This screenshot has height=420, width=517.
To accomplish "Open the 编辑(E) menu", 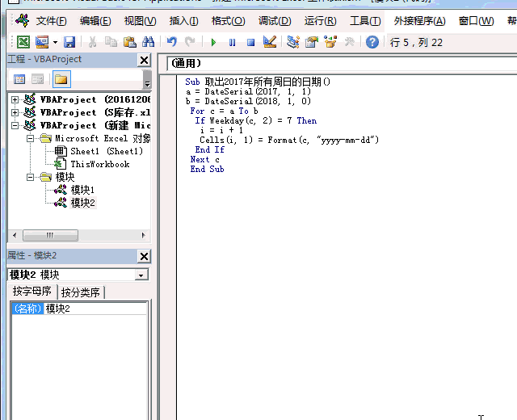I will [x=95, y=21].
